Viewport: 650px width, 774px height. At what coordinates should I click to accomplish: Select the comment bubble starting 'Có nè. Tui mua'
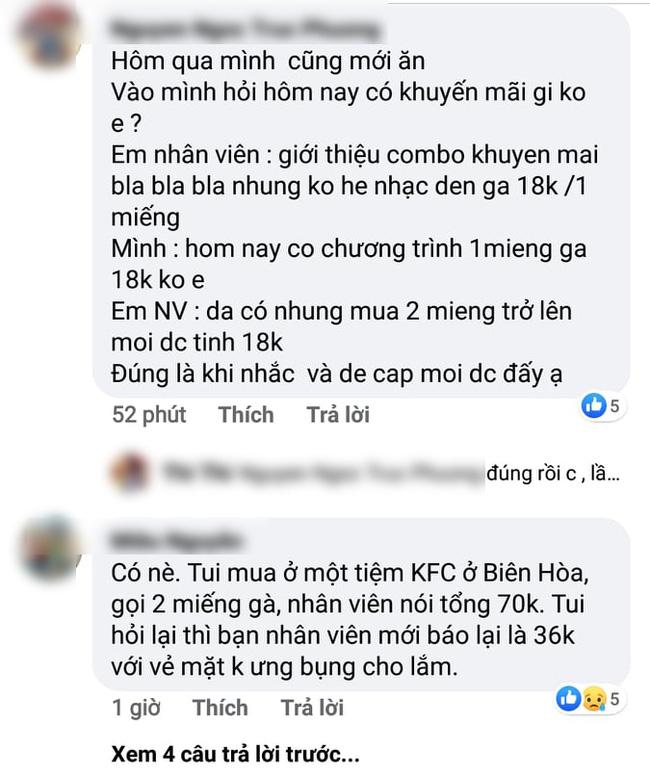(x=361, y=605)
